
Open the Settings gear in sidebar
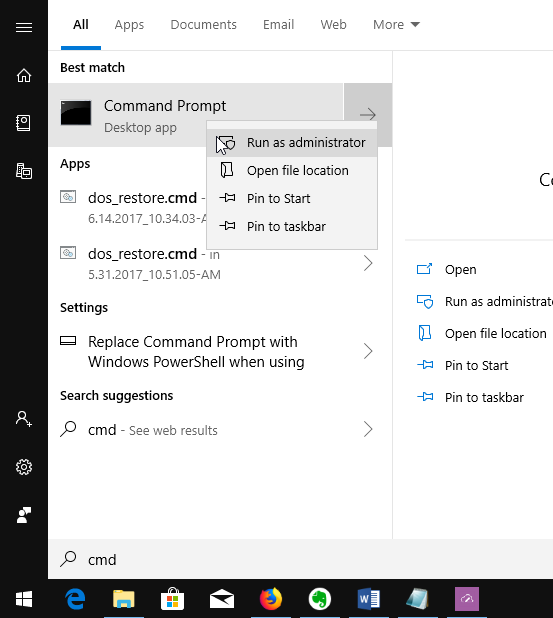point(24,467)
